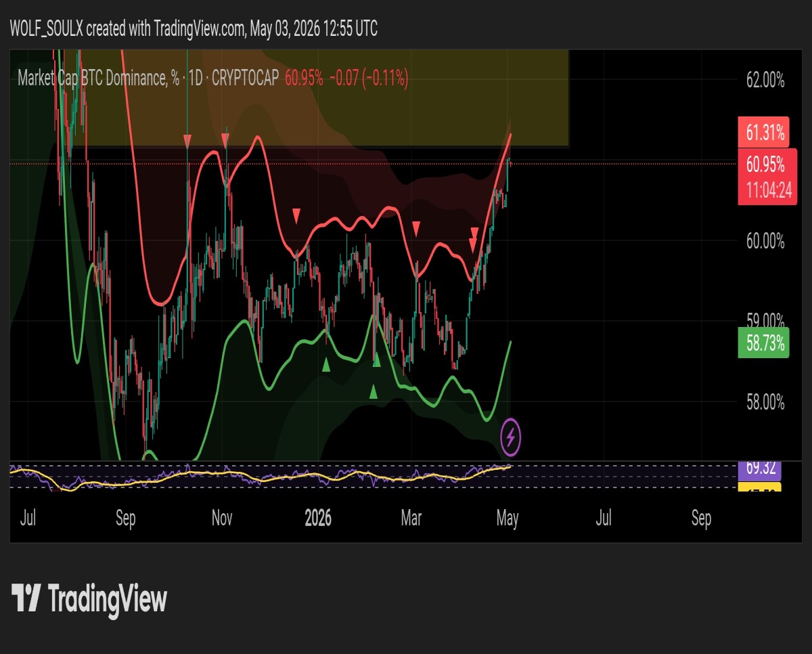Select the lowest green up-arrow signal marker

pyautogui.click(x=373, y=391)
